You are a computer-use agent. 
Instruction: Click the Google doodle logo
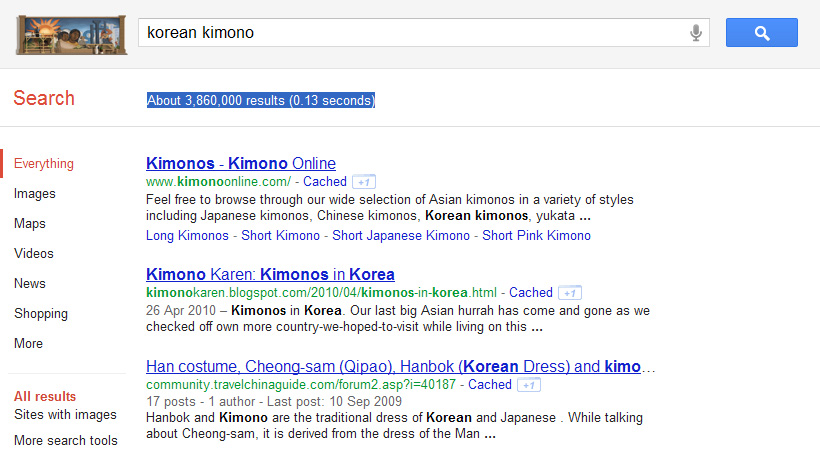pos(71,35)
